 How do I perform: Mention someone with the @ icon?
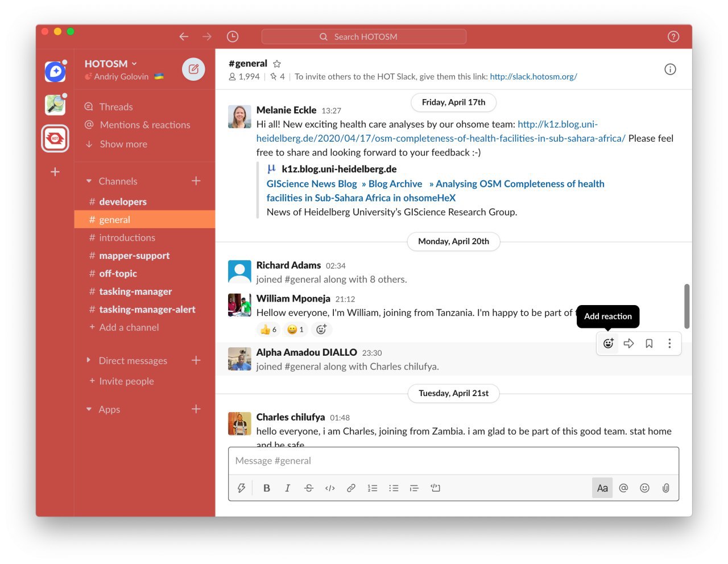tap(623, 488)
